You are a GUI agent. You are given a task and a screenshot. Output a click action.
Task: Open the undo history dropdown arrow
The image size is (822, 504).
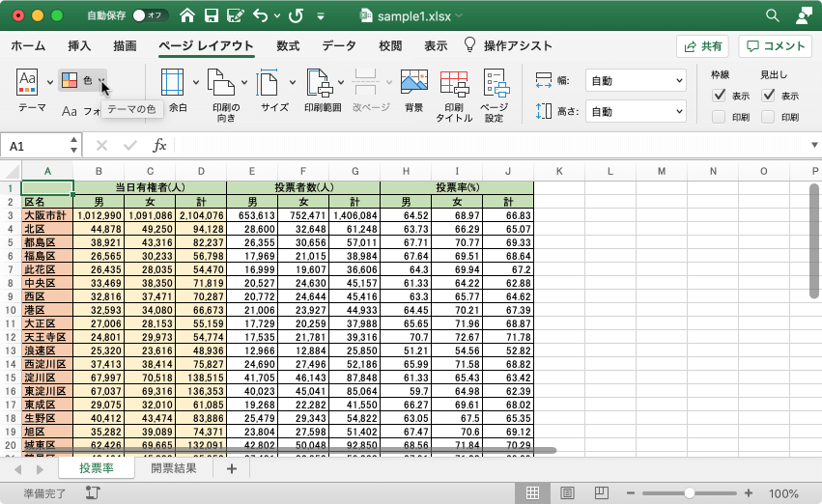point(277,16)
